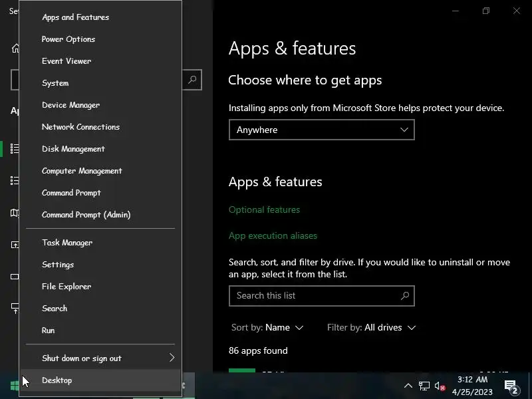Go to Settings Home icon
This screenshot has width=532, height=399.
coord(15,49)
